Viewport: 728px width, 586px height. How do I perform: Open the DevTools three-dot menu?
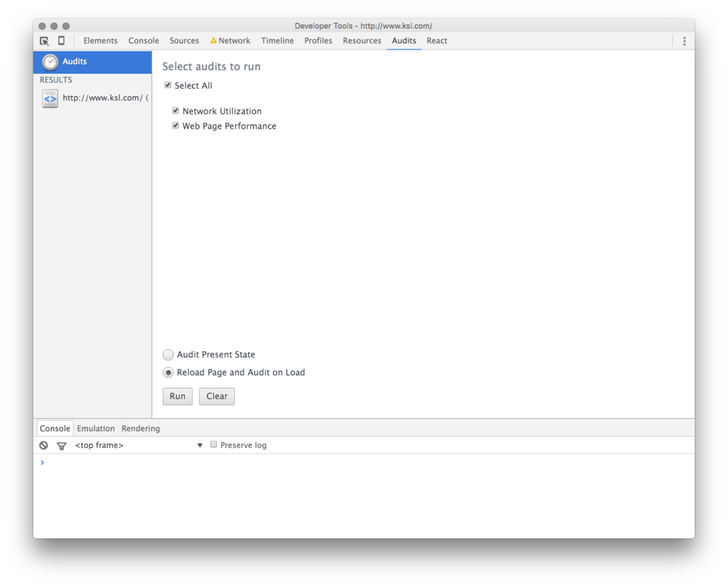click(x=684, y=41)
